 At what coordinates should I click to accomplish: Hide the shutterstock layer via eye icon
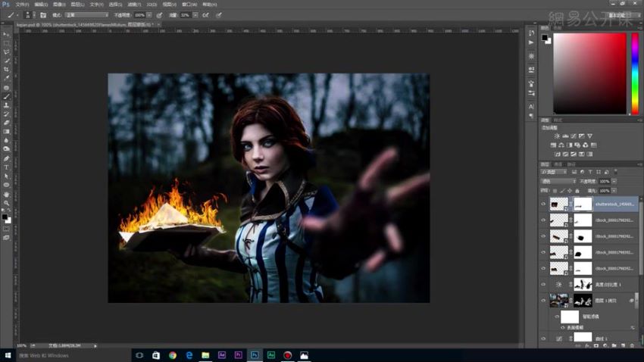543,204
